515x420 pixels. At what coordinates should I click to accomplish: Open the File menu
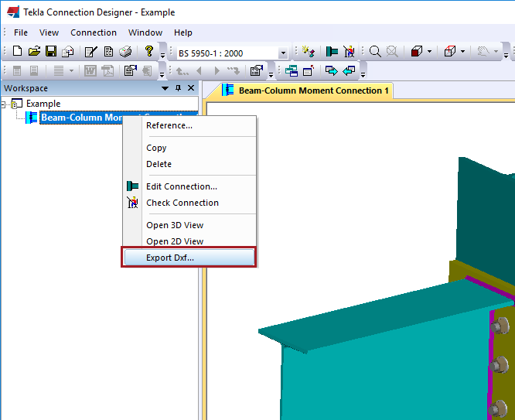[x=21, y=32]
